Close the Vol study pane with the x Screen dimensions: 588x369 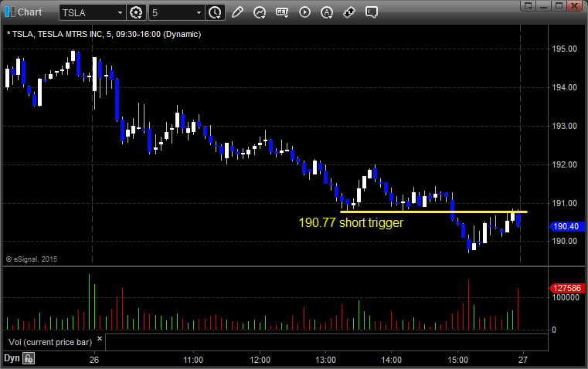point(100,339)
